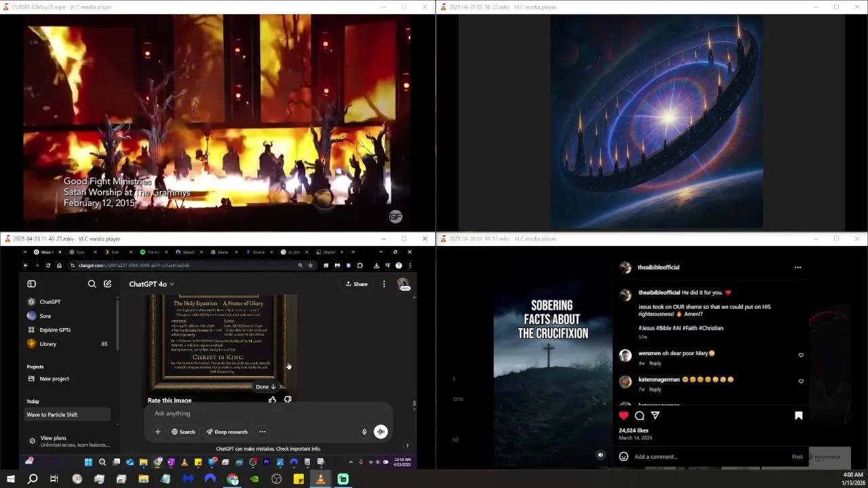Open ChatGPT conversation options three dots
Image resolution: width=868 pixels, height=488 pixels.
coord(384,284)
